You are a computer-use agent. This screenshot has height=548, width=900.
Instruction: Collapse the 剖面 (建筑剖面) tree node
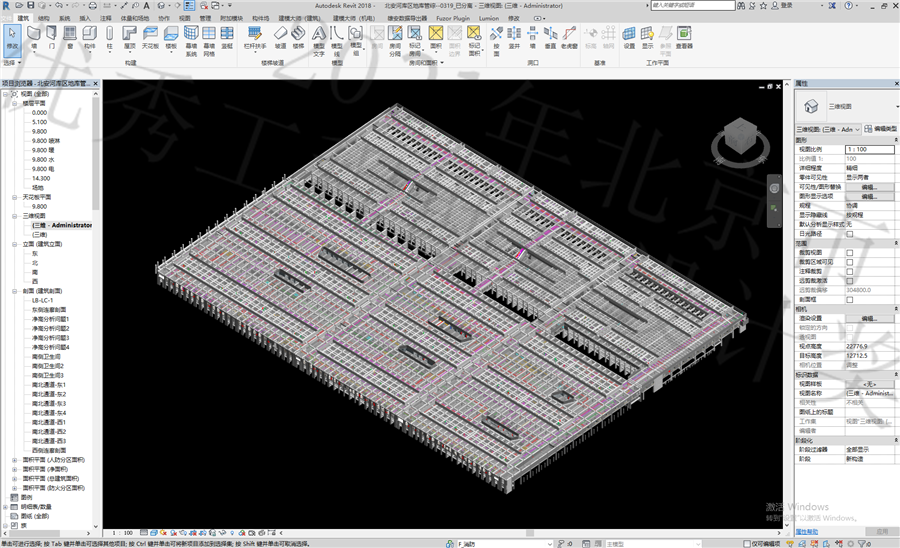(x=14, y=291)
